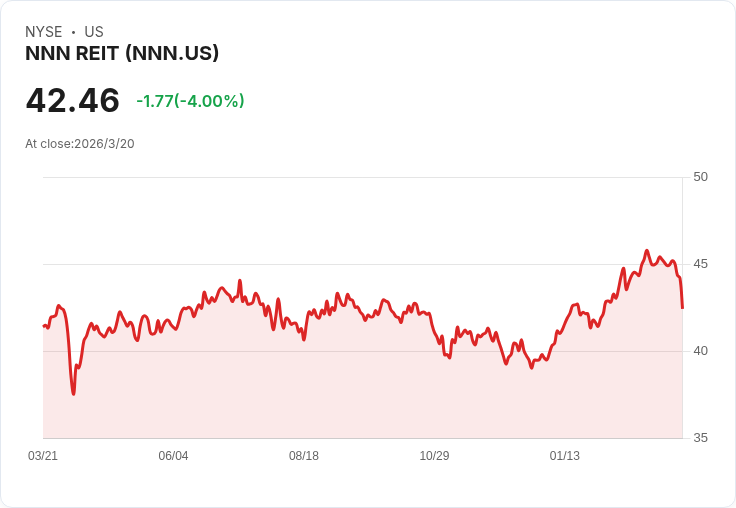Click the 35 label on the price axis
This screenshot has width=736, height=508.
click(x=700, y=438)
